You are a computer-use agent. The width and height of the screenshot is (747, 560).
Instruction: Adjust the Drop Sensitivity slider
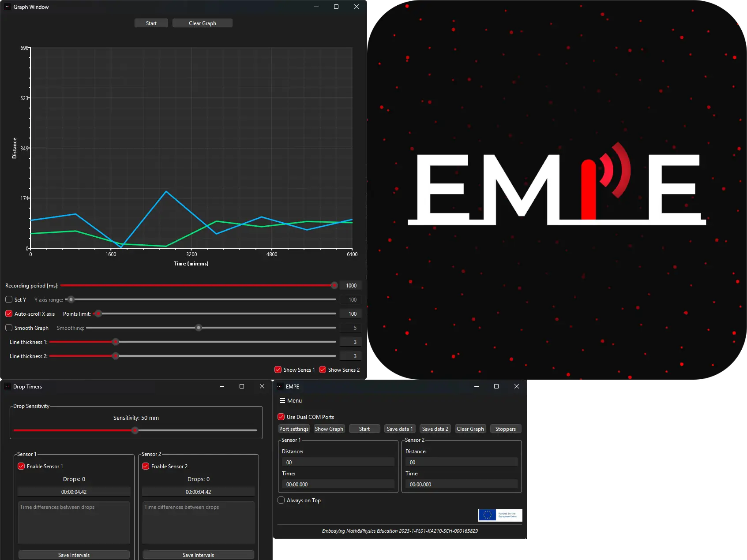[135, 430]
